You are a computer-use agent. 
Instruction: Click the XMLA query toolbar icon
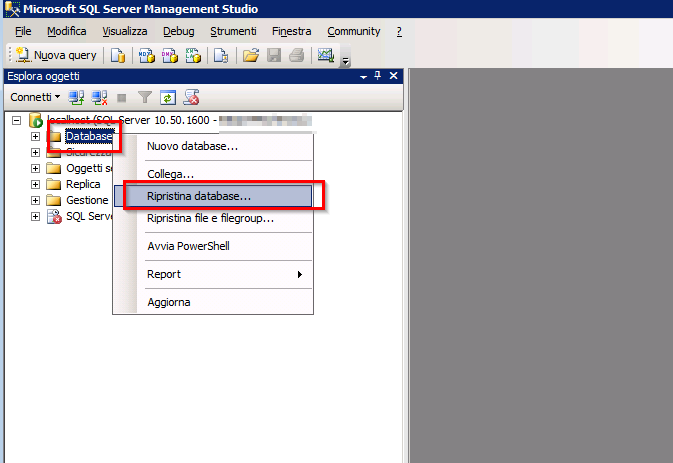click(193, 55)
